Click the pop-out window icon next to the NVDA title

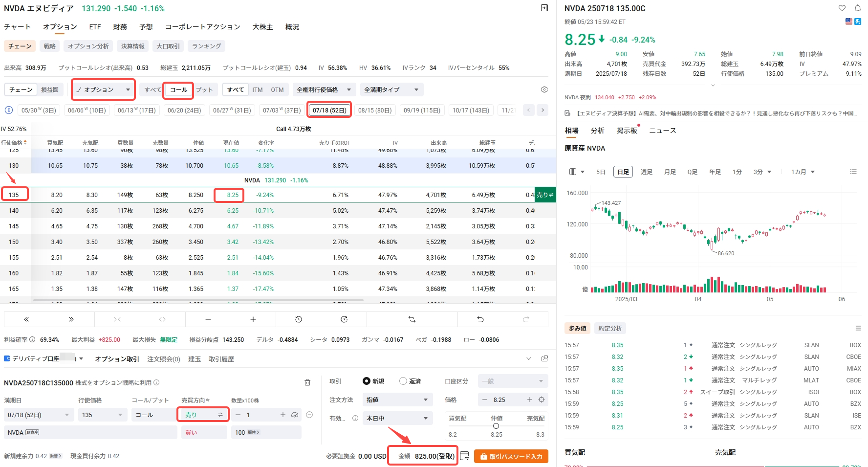pos(544,8)
